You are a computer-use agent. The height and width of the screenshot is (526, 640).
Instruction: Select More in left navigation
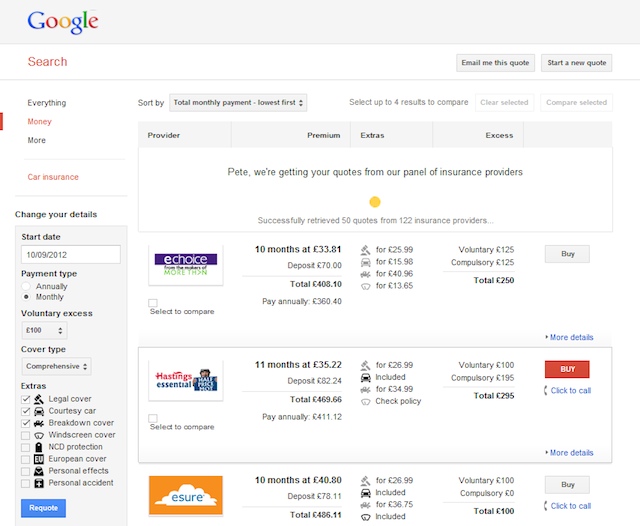coord(36,140)
